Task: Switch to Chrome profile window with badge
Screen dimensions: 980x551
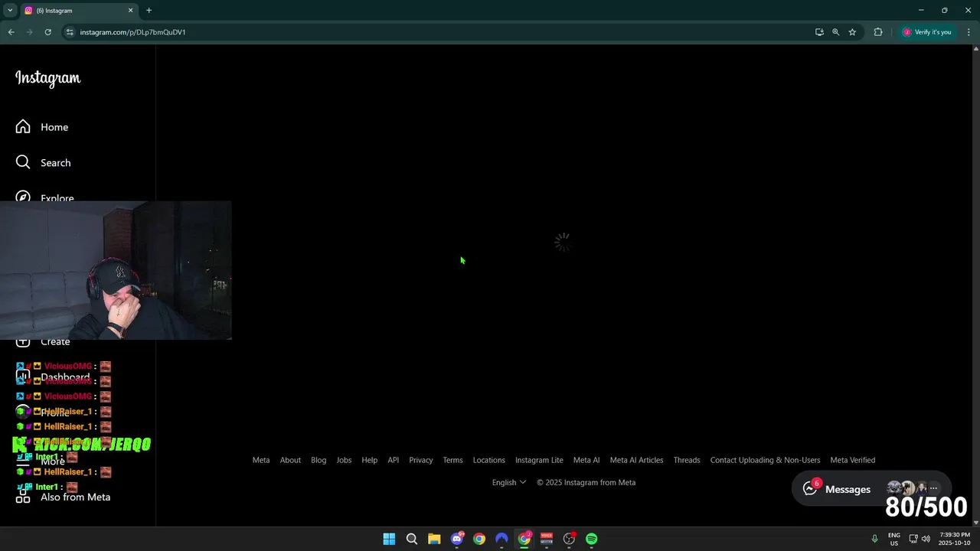Action: [524, 539]
